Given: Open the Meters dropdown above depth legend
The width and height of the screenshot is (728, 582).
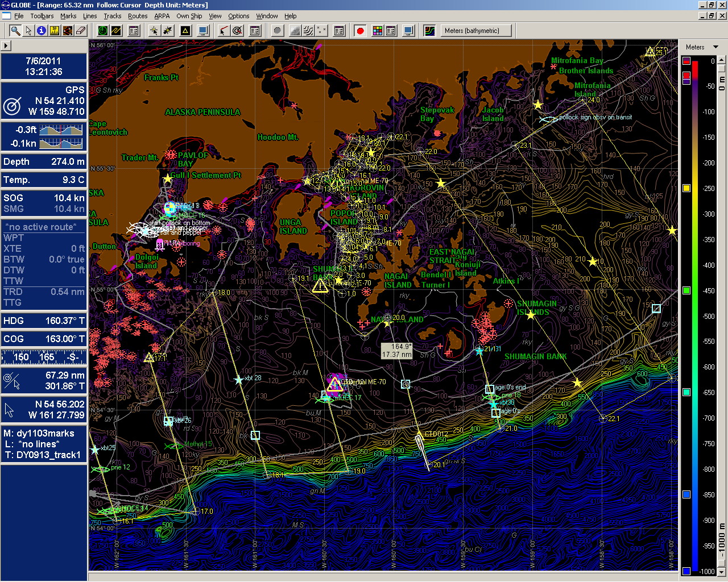Looking at the screenshot, I should tap(701, 47).
